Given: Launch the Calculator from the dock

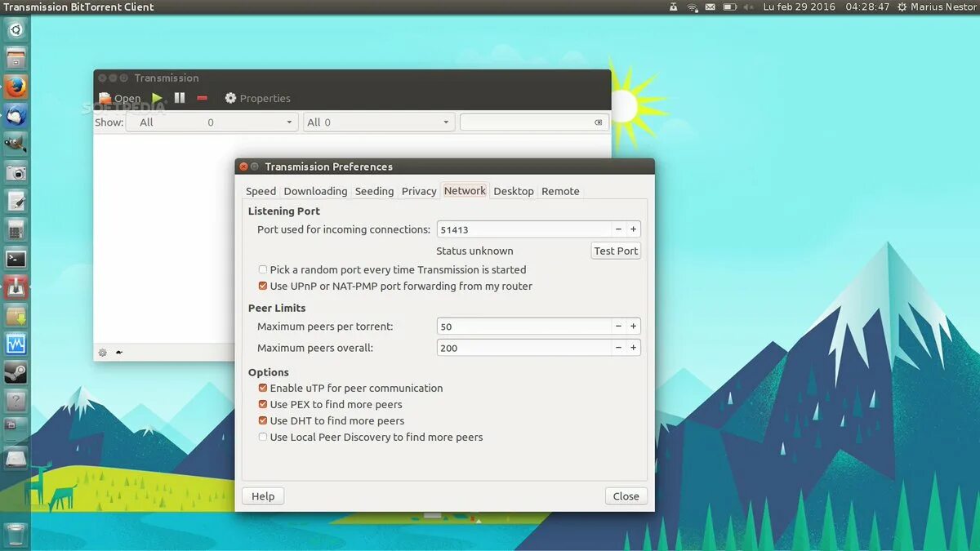Looking at the screenshot, I should click(16, 230).
